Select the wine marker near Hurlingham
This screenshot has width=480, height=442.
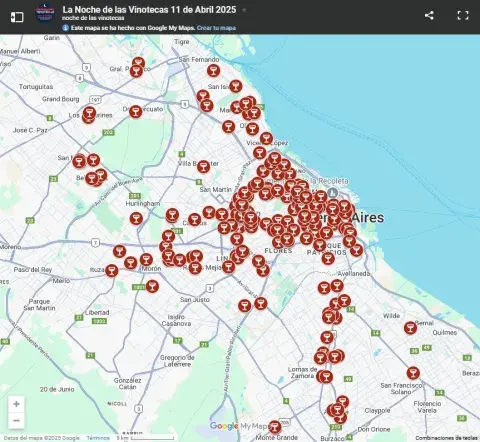(136, 219)
